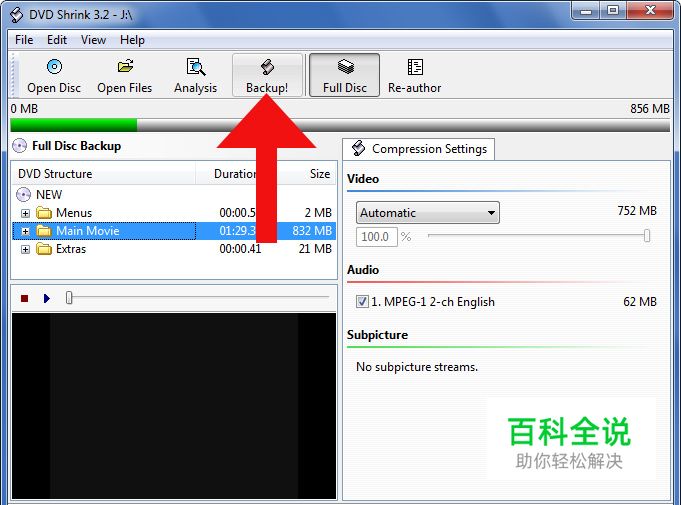Image resolution: width=681 pixels, height=505 pixels.
Task: Play the preview with blue triangle
Action: pyautogui.click(x=47, y=298)
